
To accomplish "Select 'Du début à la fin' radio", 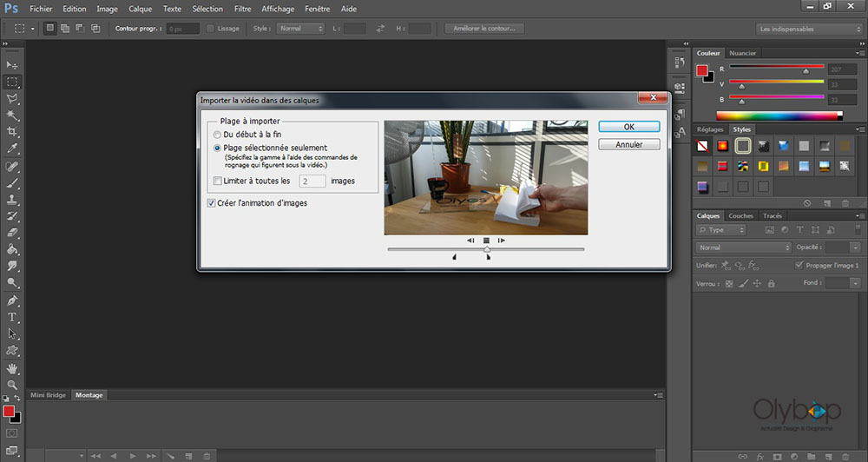I will (x=217, y=135).
